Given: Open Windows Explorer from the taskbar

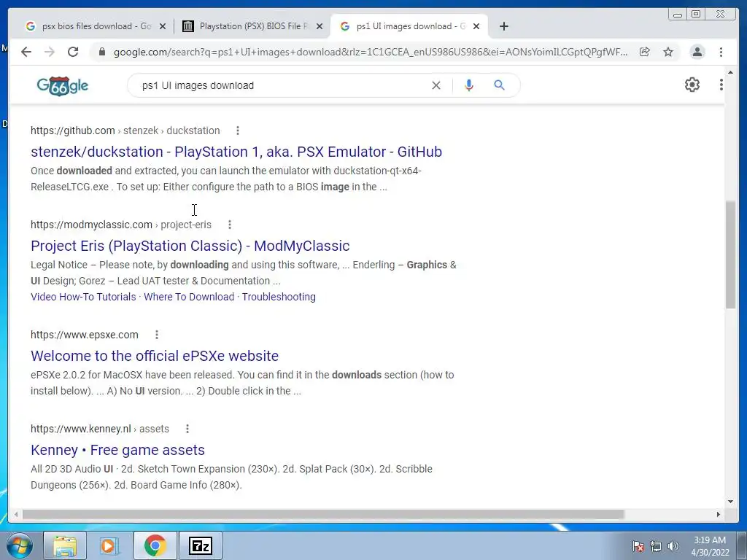Looking at the screenshot, I should coord(65,545).
